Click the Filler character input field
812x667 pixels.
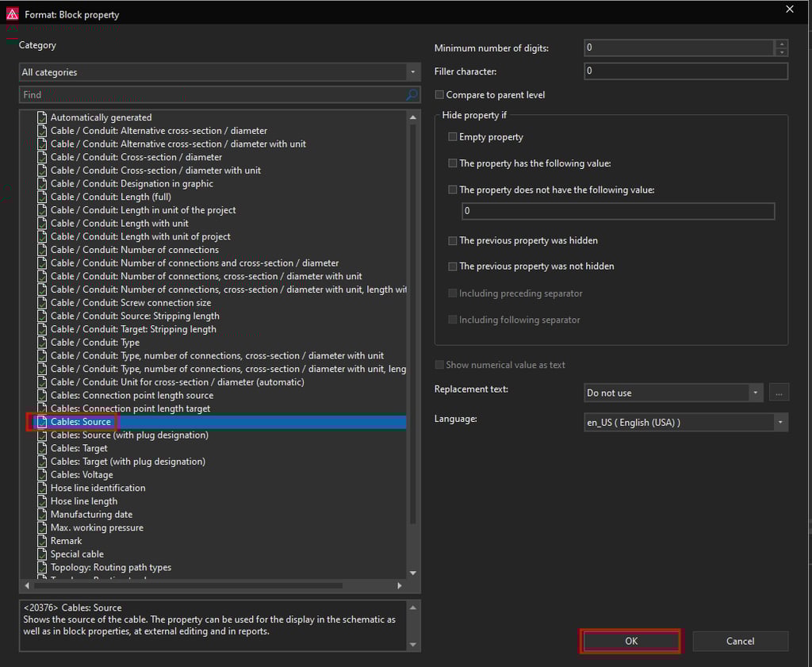[x=685, y=71]
